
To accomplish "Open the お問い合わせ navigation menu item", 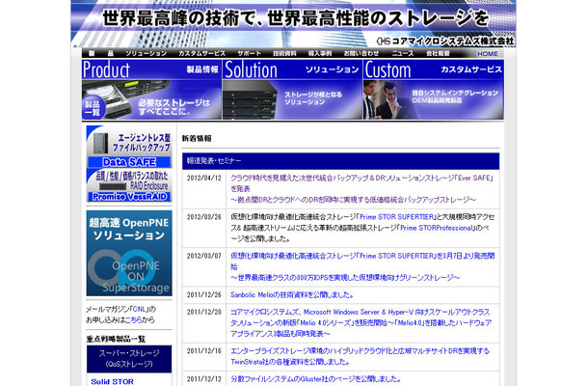I will 361,54.
